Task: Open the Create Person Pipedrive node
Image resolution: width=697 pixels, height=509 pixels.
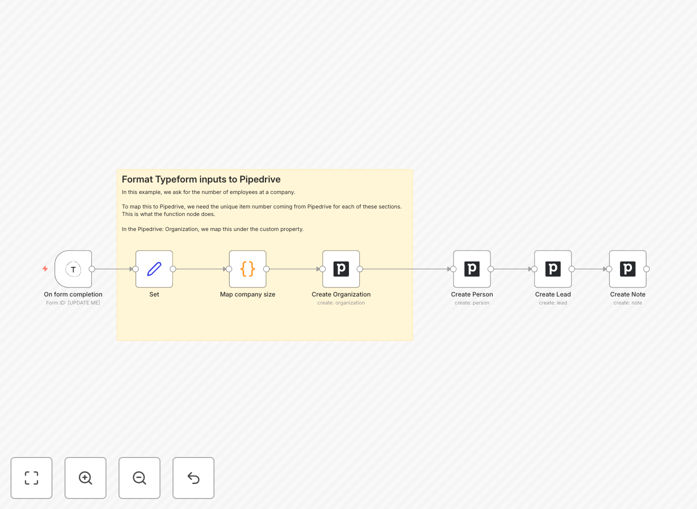Action: (x=472, y=269)
